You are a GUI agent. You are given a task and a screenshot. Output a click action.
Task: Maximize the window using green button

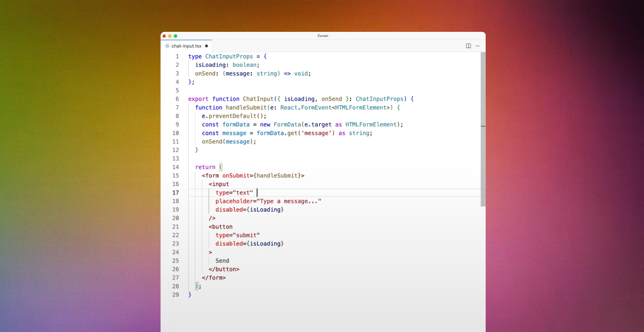[176, 36]
